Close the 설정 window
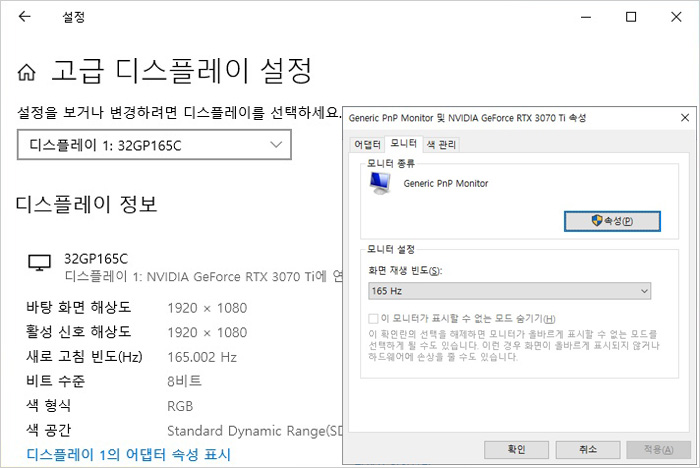Screen dimensions: 700x468 pos(676,17)
